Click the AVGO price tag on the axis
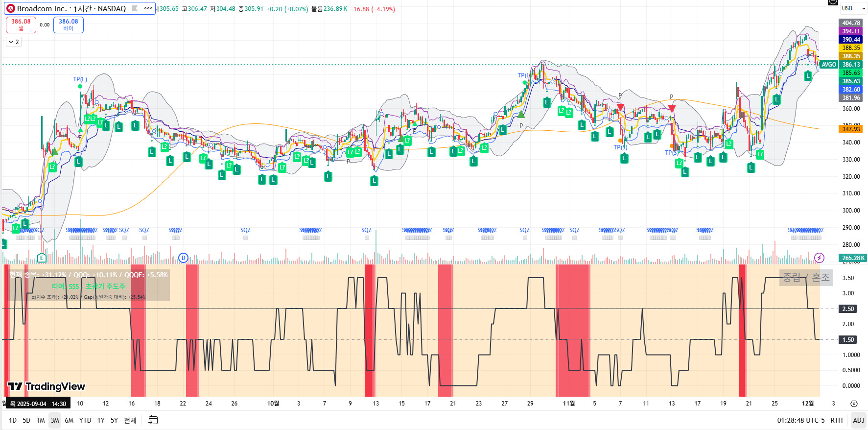Viewport: 868px width, 430px height. 829,65
